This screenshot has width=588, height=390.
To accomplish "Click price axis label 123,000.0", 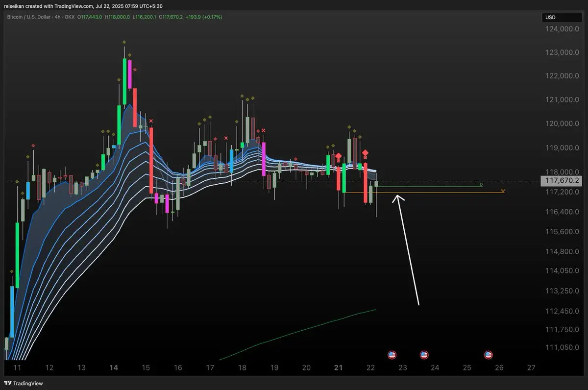I will 562,52.
